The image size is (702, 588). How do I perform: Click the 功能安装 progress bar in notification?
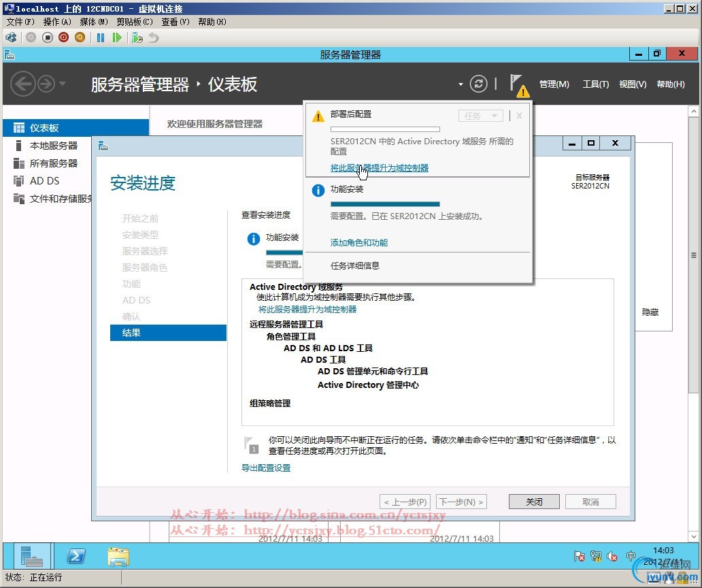click(385, 204)
